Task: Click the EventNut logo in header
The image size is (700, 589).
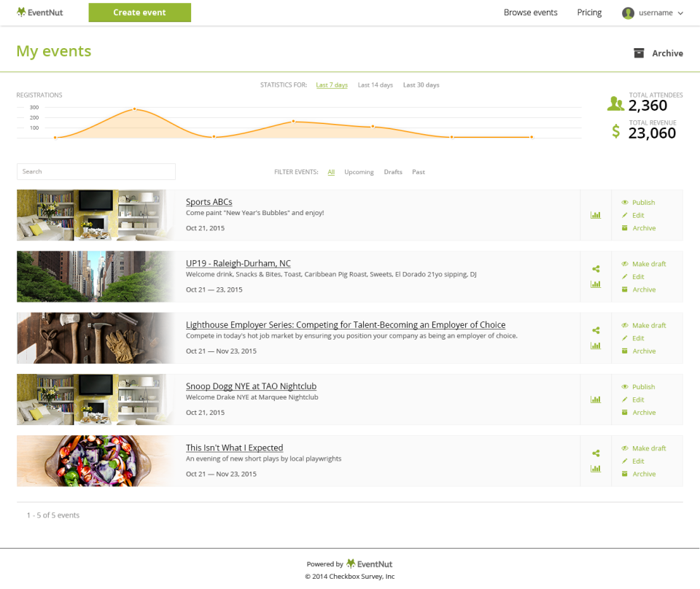Action: pos(39,12)
